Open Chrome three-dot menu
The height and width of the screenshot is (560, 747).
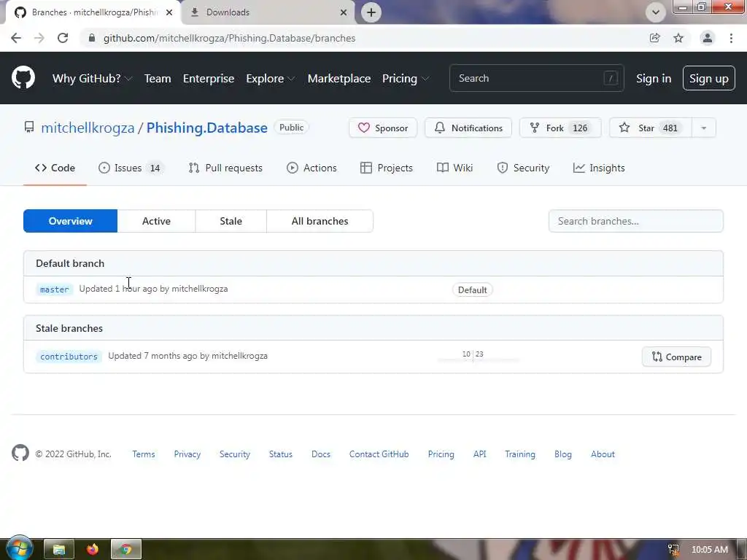[731, 38]
